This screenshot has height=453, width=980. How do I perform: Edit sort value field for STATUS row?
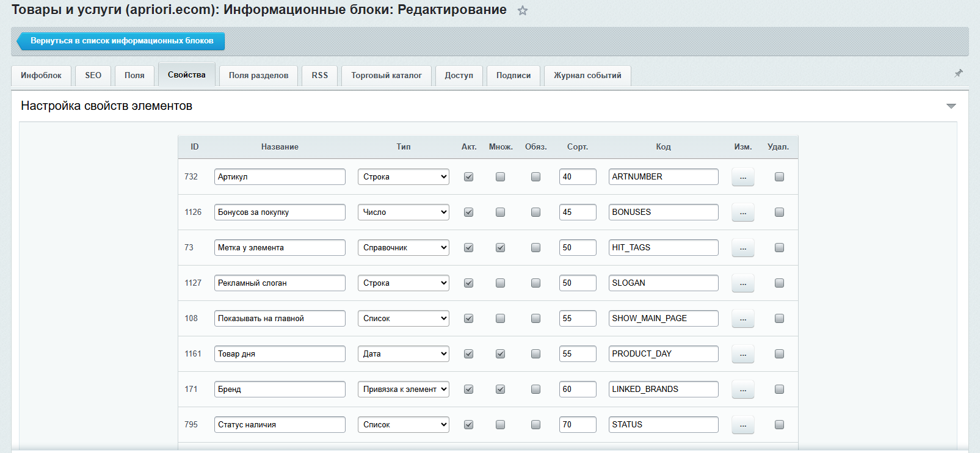(x=578, y=424)
